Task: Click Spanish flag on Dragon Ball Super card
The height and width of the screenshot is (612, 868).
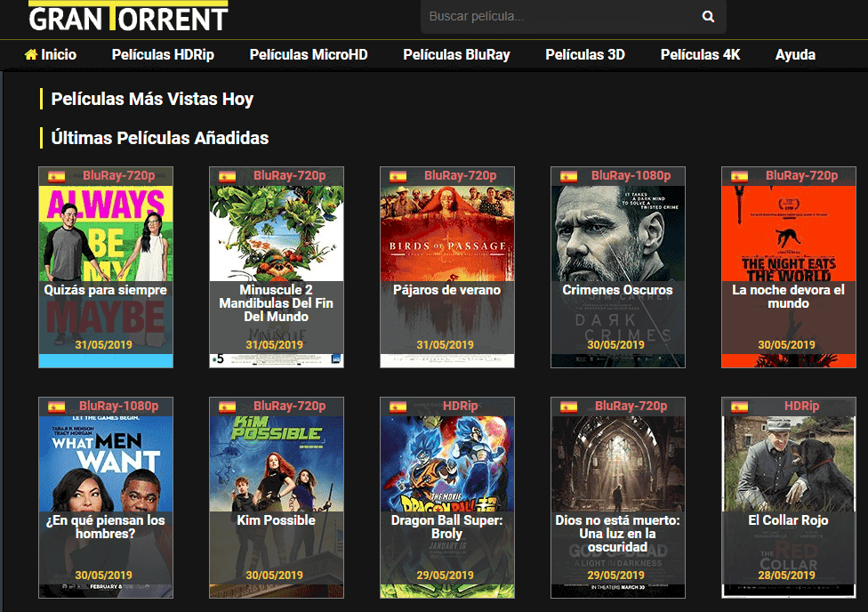Action: [x=398, y=407]
